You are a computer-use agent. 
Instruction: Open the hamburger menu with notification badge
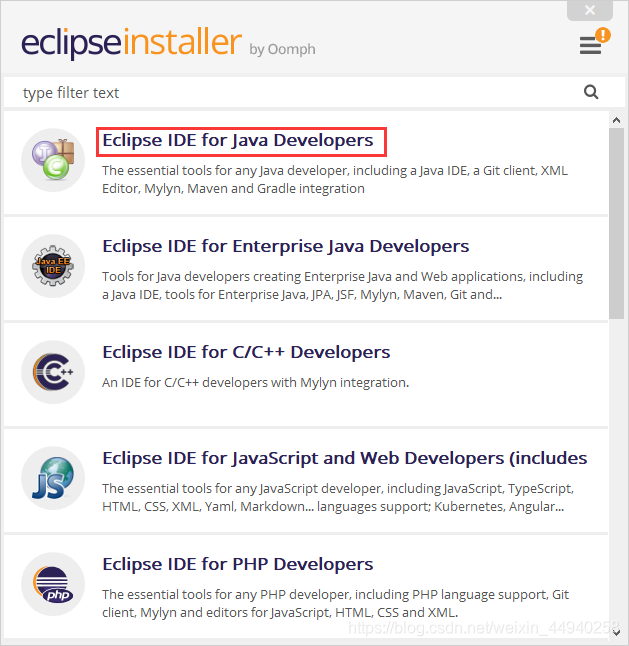594,42
